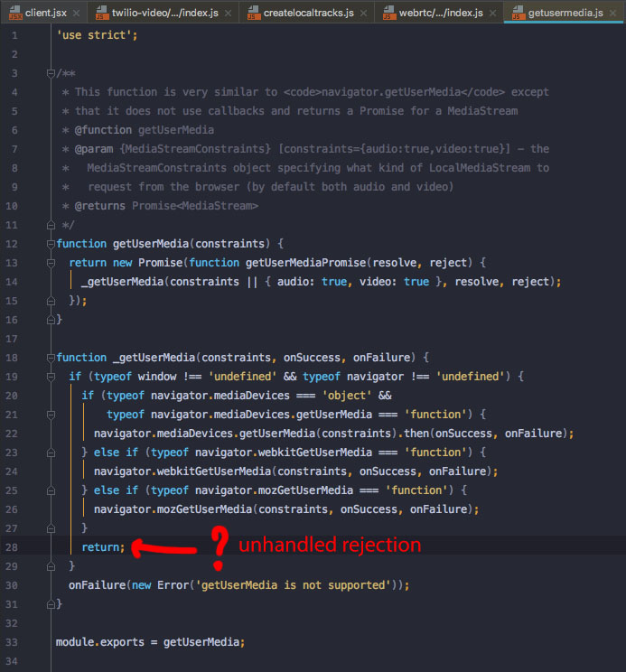Click the 'object' string on line 20
This screenshot has height=672, width=626.
coord(347,395)
